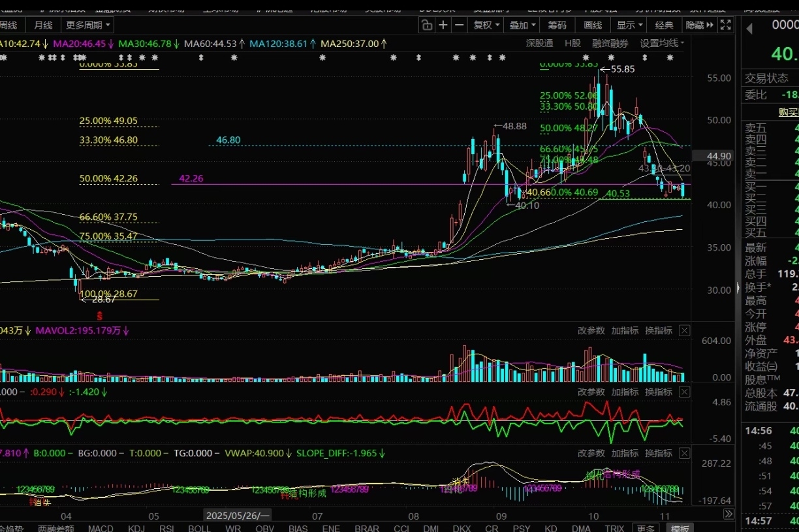This screenshot has width=799, height=532.
Task: Close the red-green line indicator panel
Action: (684, 392)
